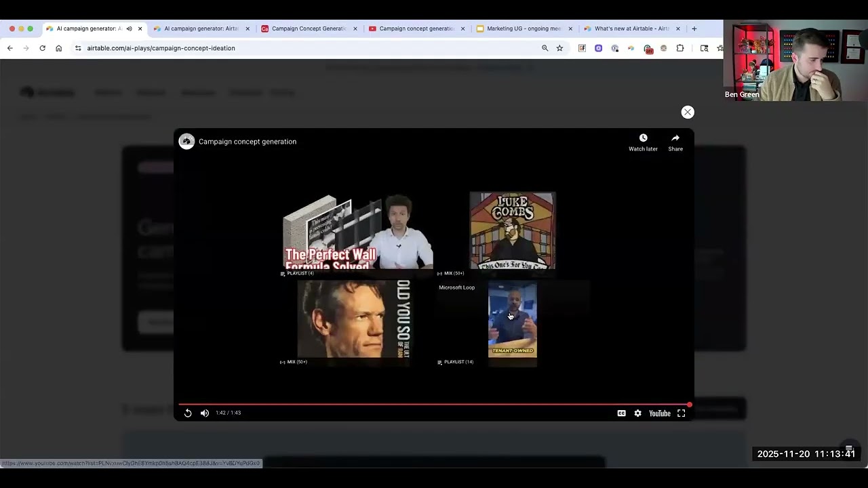
Task: Open the channel avatar beside the video title
Action: [x=186, y=141]
